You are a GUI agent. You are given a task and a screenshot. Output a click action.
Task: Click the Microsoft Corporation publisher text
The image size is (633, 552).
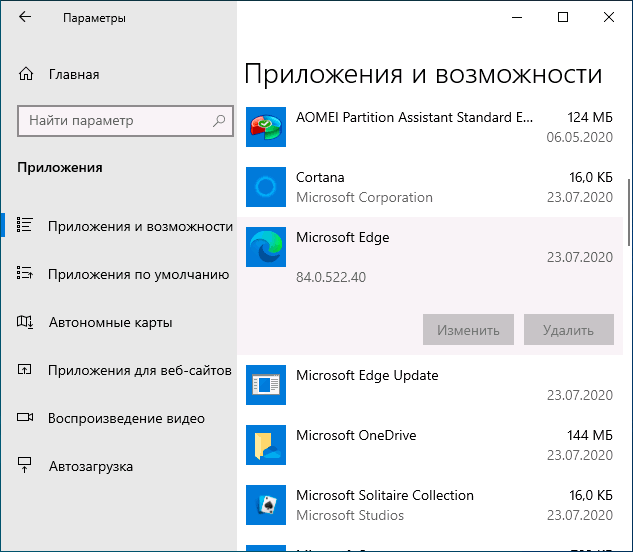[x=364, y=197]
